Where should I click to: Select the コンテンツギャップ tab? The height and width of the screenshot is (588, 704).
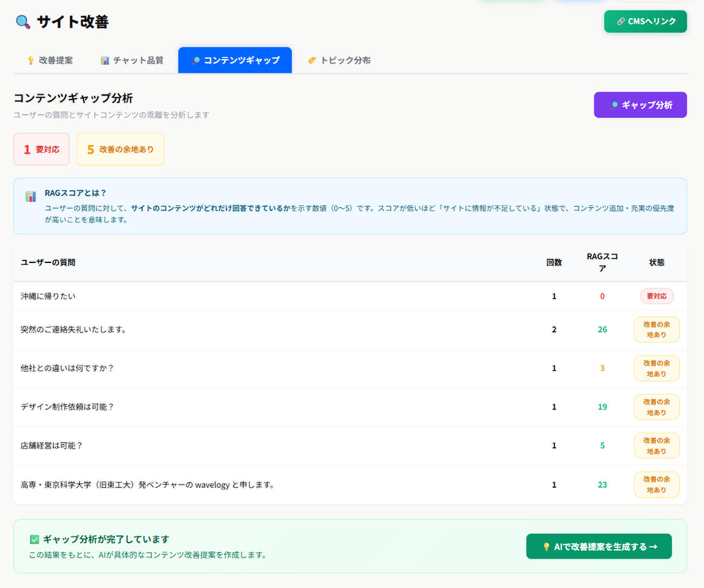coord(235,60)
